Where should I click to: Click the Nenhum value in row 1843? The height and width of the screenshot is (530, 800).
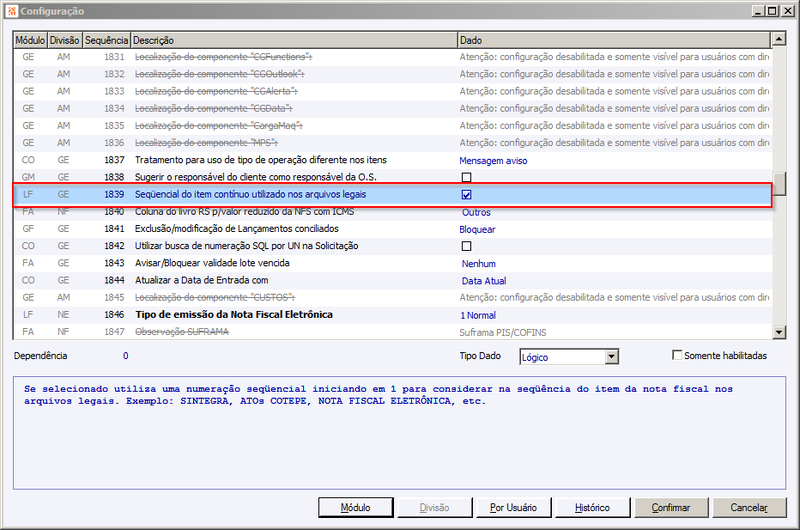point(479,264)
